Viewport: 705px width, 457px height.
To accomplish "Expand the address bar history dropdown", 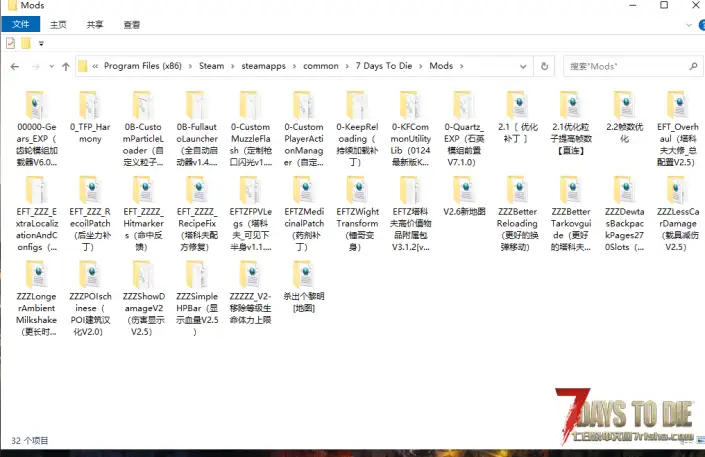I will point(523,67).
